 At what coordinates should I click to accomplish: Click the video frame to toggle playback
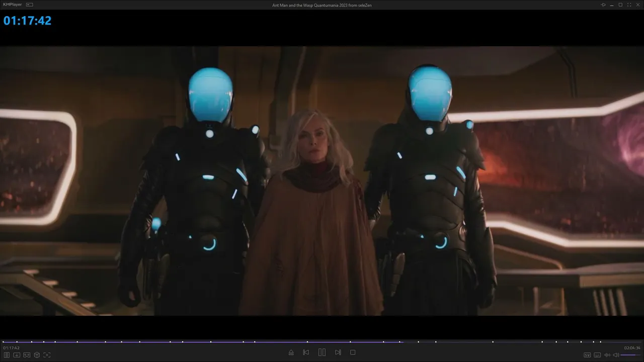click(322, 181)
